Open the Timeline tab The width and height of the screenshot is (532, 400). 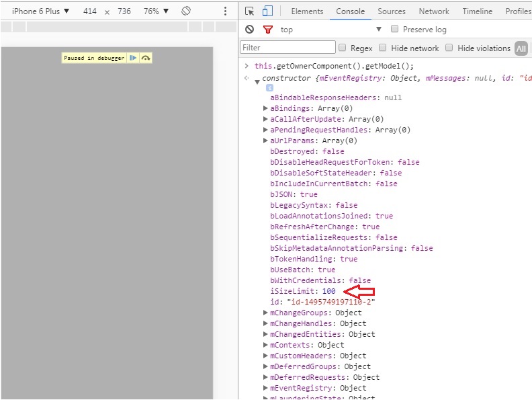click(x=477, y=11)
